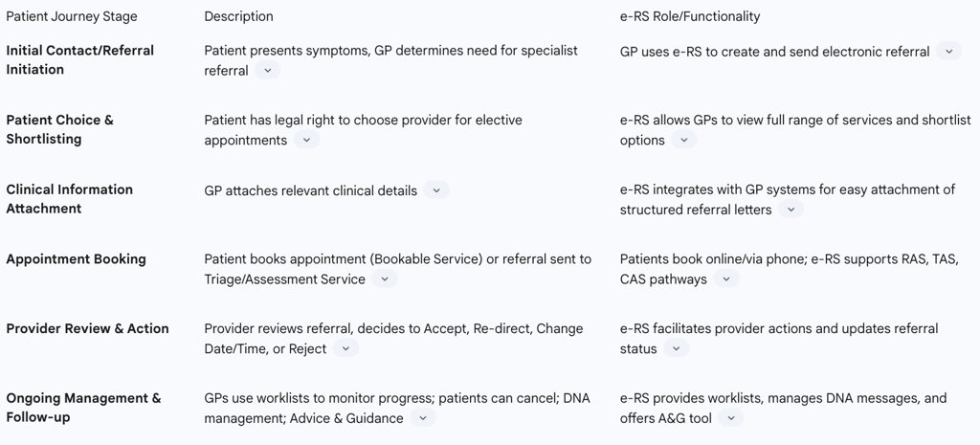Image resolution: width=980 pixels, height=445 pixels.
Task: Select the 'Provider Review & Action' row heading
Action: [x=87, y=329]
